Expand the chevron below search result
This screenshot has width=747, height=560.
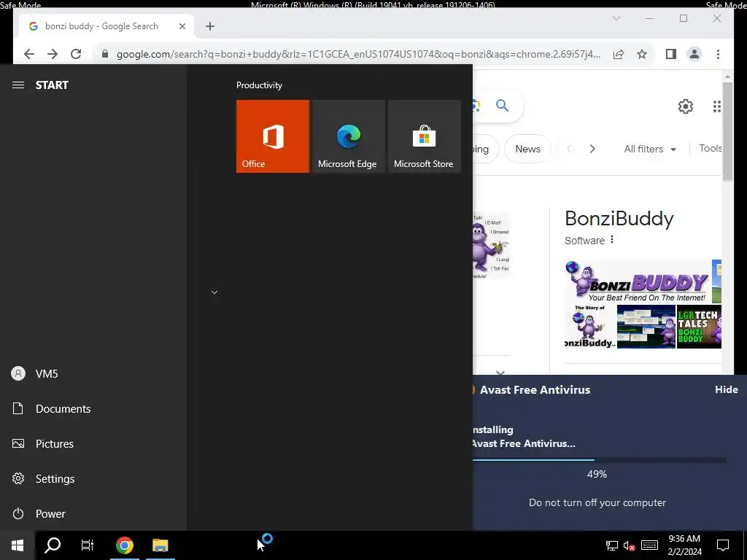point(500,373)
